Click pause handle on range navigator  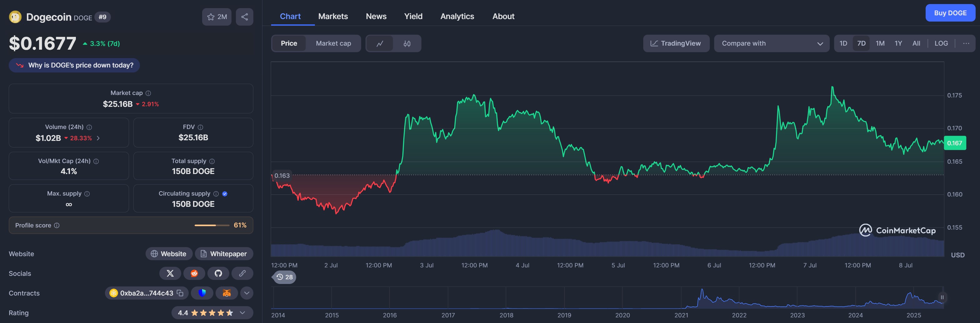coord(942,297)
